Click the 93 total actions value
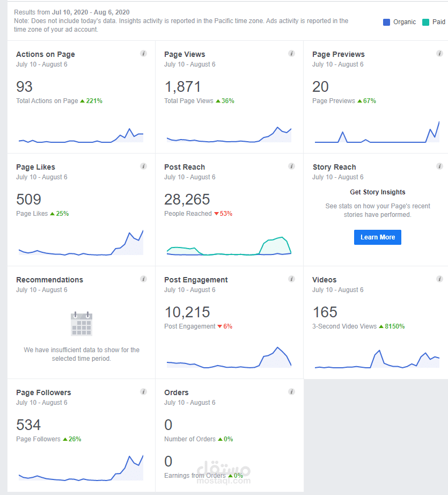 pos(24,86)
